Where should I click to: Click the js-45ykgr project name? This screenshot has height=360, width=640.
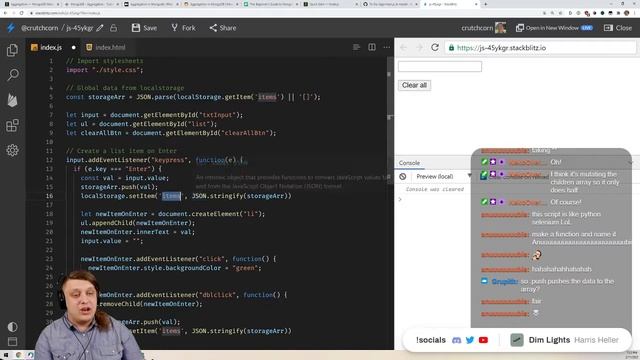pyautogui.click(x=80, y=28)
